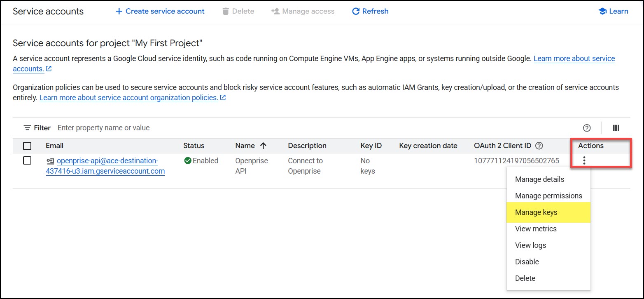The image size is (644, 299).
Task: Open the three-dot Actions menu for Openprise API
Action: pos(584,161)
